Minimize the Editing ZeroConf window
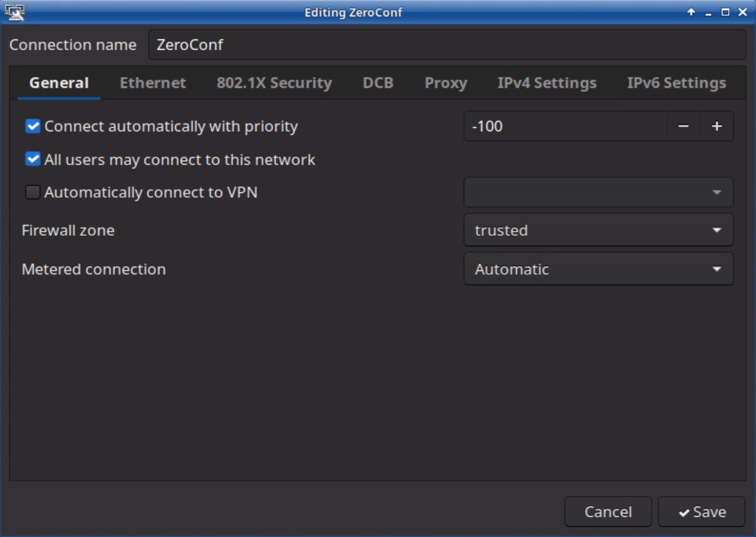Viewport: 756px width, 537px height. pos(708,12)
